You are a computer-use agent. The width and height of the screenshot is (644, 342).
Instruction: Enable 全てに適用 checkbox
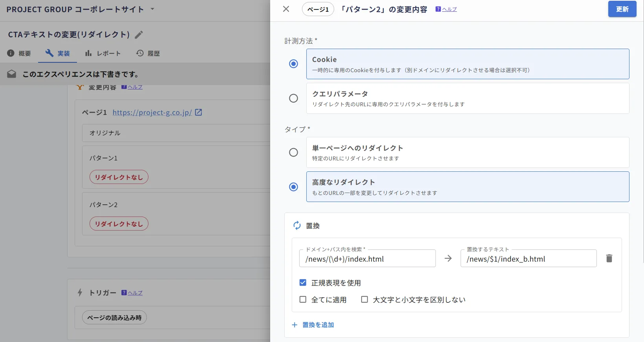[x=303, y=299]
